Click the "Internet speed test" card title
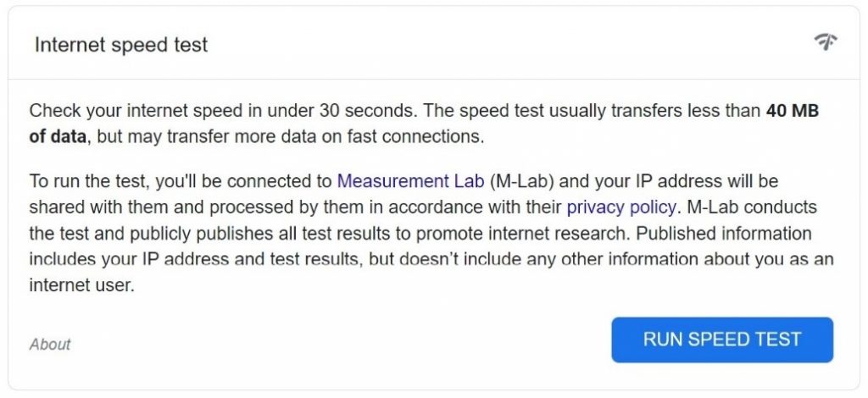 pos(121,45)
